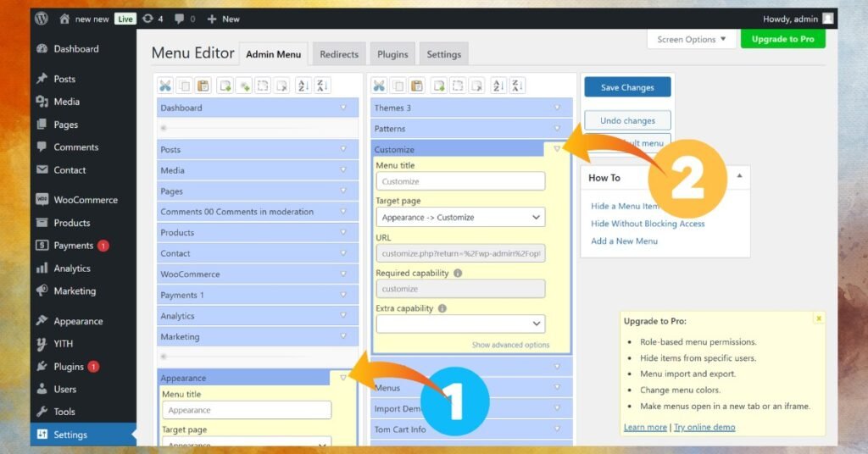Sort submenu items A to Z
Image resolution: width=868 pixels, height=454 pixels.
point(498,86)
